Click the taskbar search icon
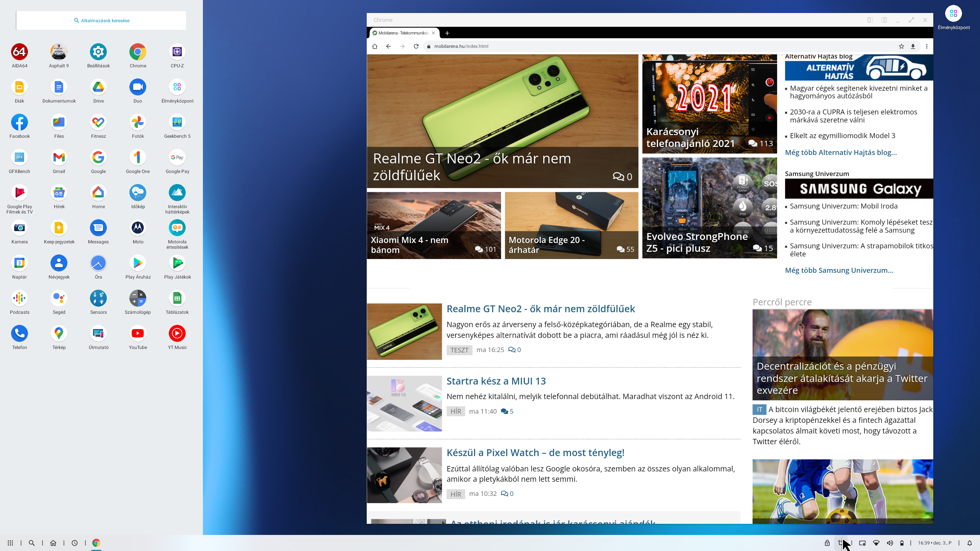 pos(32,543)
